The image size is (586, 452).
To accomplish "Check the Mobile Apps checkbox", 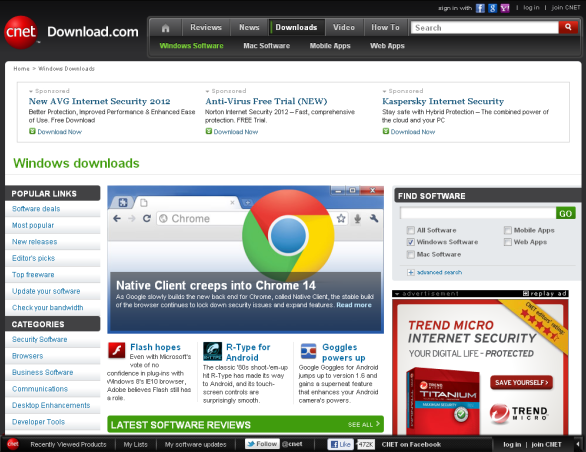I will click(x=508, y=230).
